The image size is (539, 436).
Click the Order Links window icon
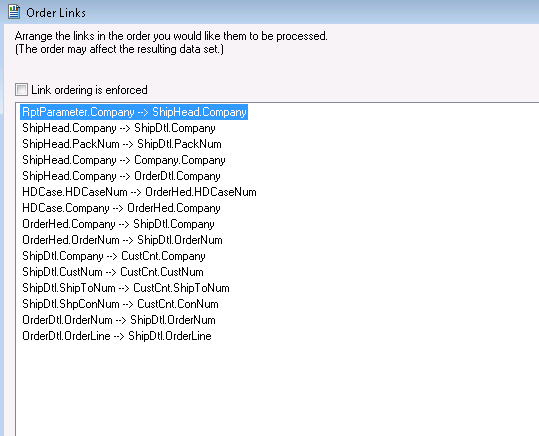(14, 12)
